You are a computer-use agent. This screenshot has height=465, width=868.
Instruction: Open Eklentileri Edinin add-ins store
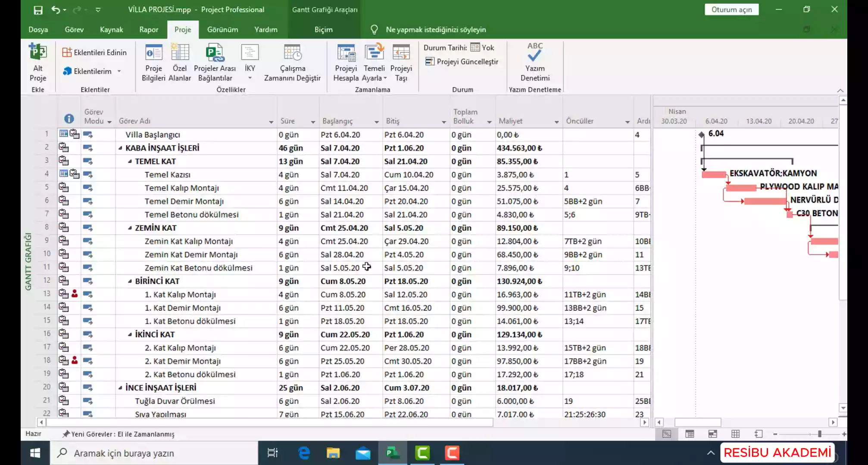click(x=94, y=52)
